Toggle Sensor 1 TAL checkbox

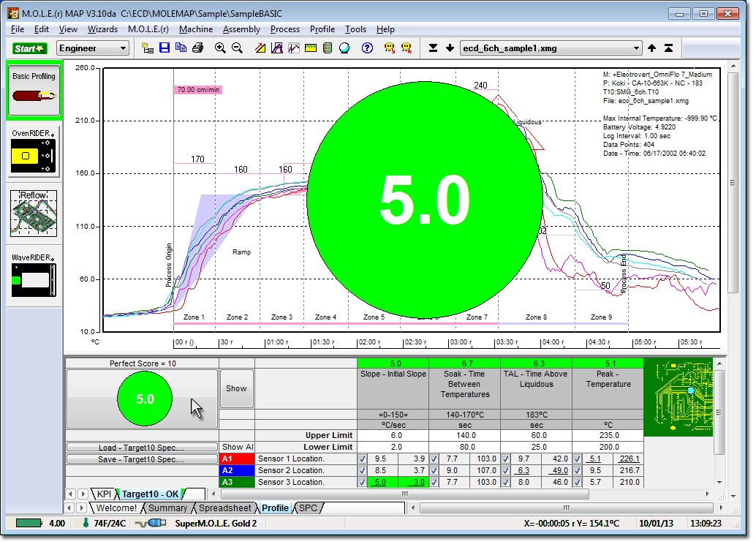[506, 459]
